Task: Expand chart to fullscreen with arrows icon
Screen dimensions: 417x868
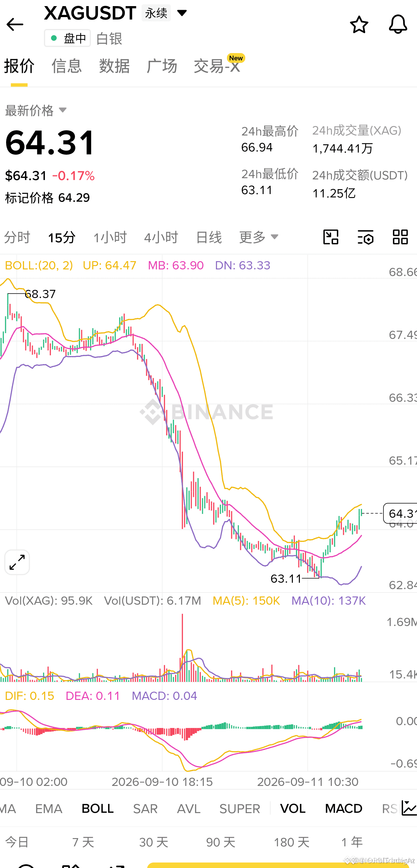Action: (17, 562)
